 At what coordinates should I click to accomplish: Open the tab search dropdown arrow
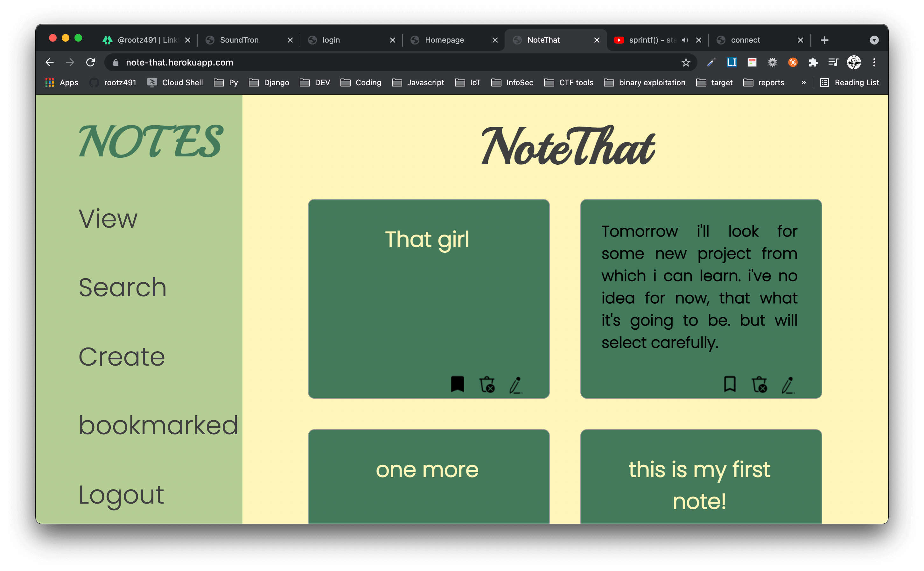874,40
